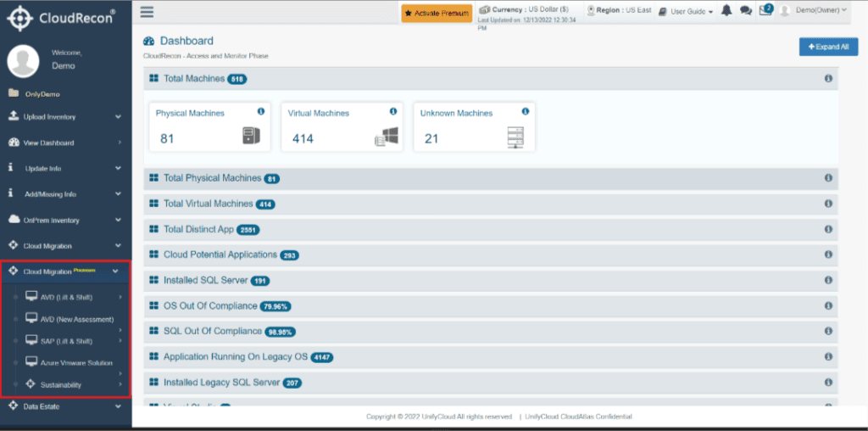Viewport: 868px width, 431px height.
Task: Click the OnlyDemo folder icon
Action: pos(14,93)
